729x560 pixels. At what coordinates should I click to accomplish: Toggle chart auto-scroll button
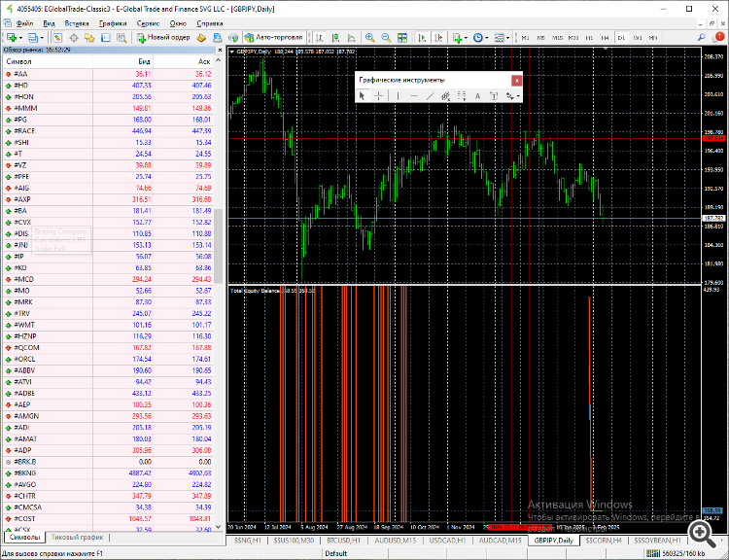tap(423, 38)
